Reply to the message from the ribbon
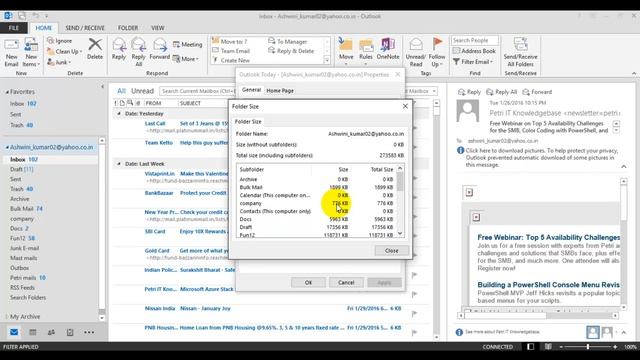This screenshot has width=640, height=360. pyautogui.click(x=119, y=49)
